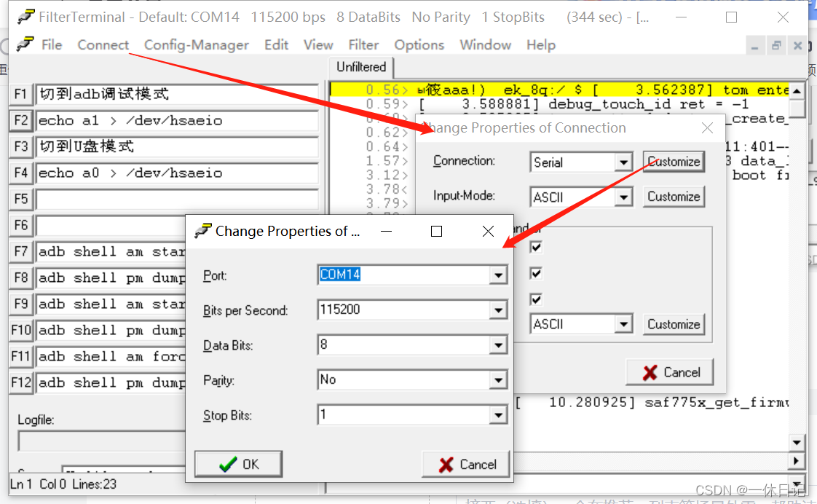Click the F1 macro button
Viewport: 817px width, 504px height.
click(x=21, y=95)
